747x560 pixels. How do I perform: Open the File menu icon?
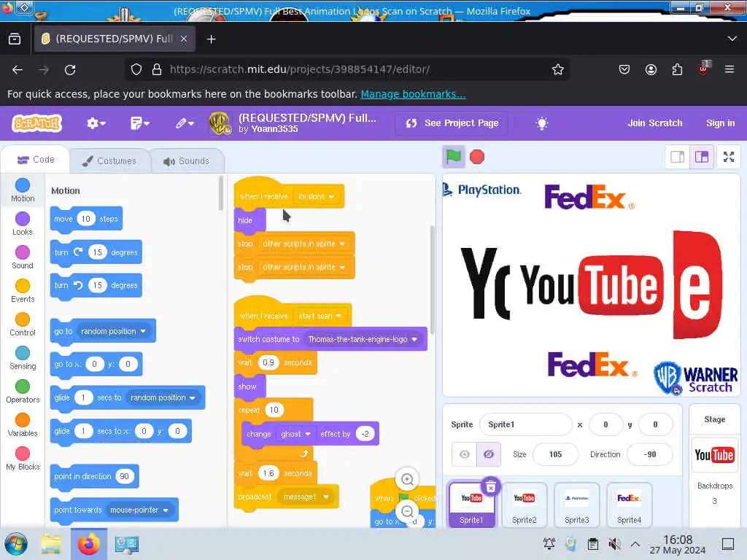click(139, 123)
